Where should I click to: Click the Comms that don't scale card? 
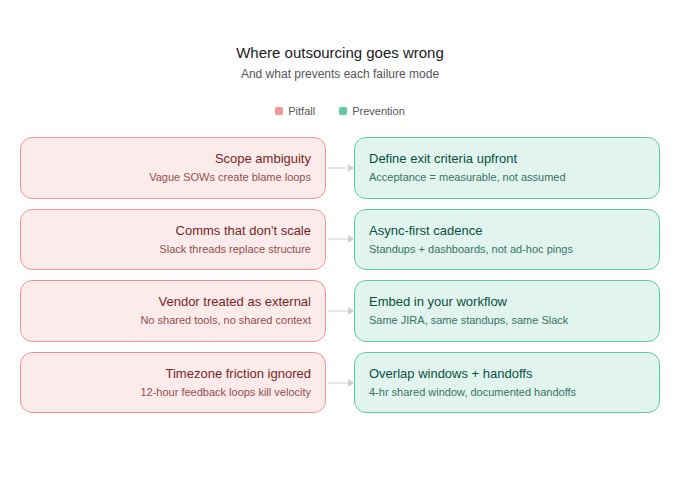click(x=173, y=239)
